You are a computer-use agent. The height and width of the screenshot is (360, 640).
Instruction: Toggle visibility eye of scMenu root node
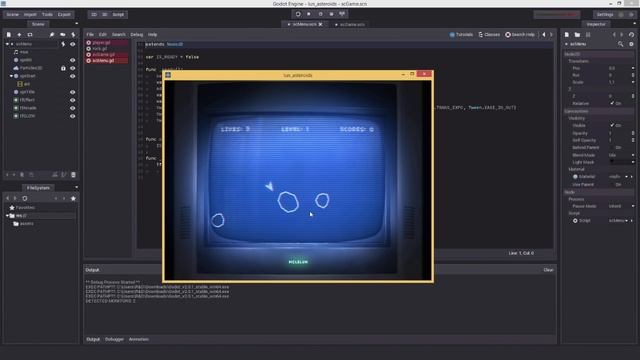73,44
